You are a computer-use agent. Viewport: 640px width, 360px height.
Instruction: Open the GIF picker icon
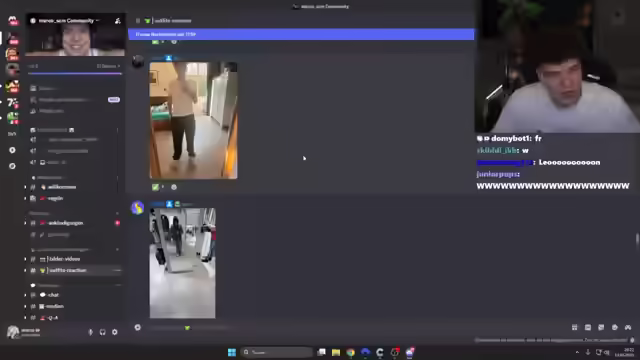588,327
